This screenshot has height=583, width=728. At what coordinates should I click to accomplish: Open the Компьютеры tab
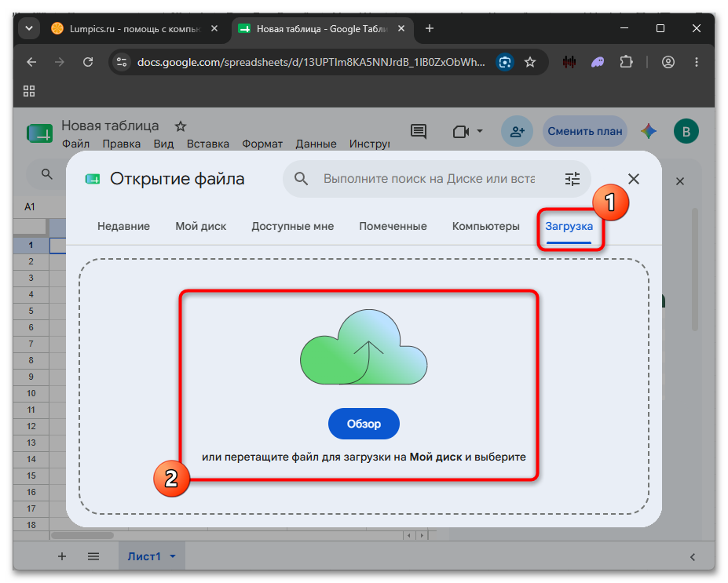485,226
